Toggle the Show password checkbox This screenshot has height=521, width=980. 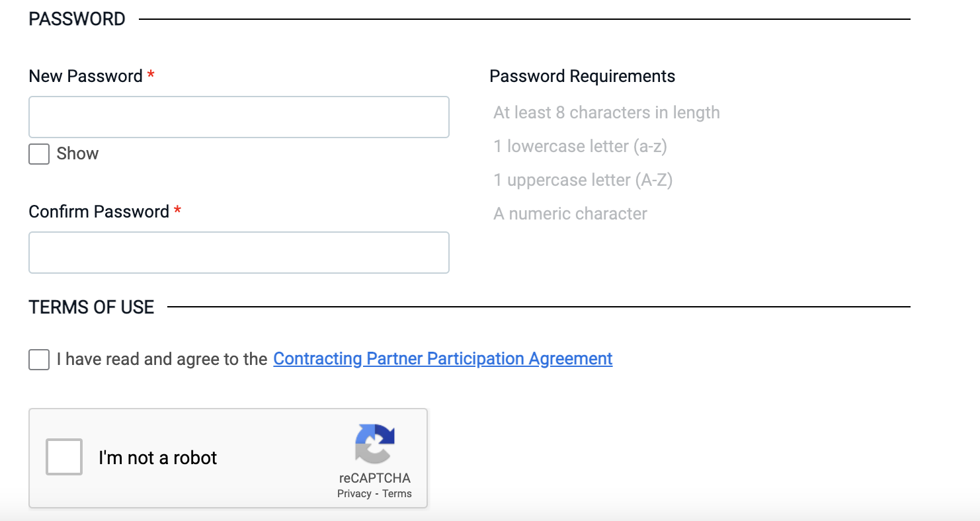pos(39,154)
